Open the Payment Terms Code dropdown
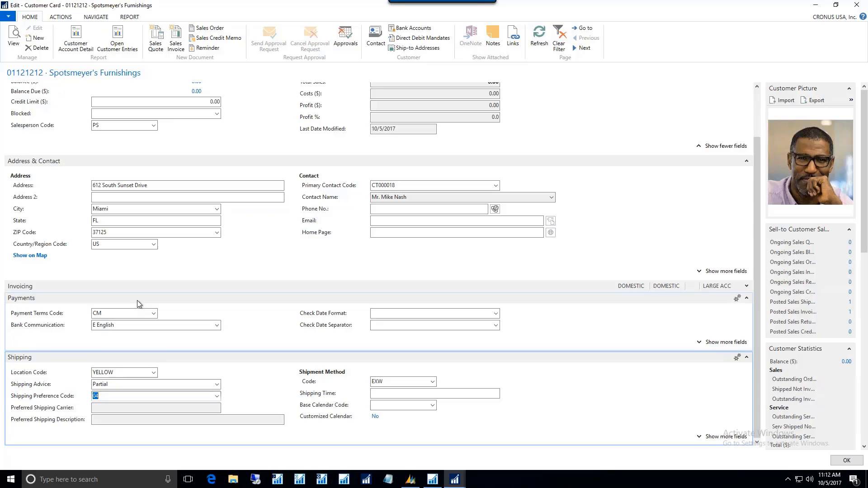This screenshot has height=488, width=868. [153, 313]
